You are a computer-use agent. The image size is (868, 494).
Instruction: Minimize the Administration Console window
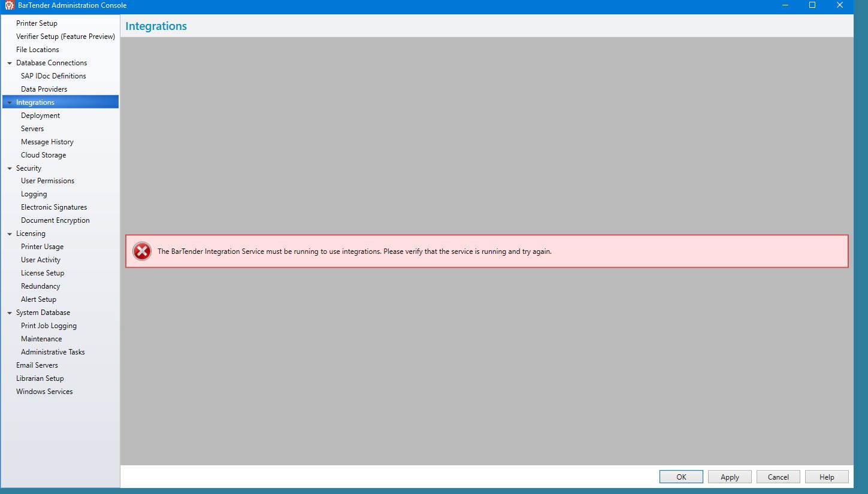[785, 5]
